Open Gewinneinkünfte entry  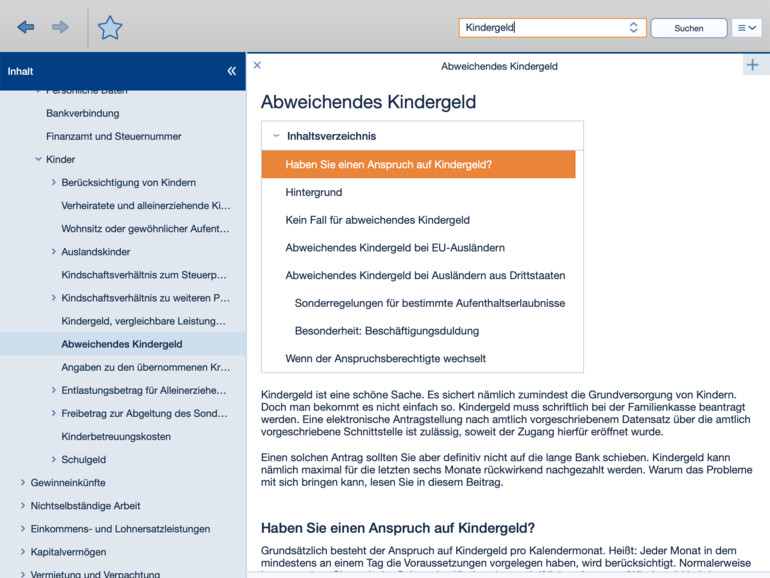point(68,483)
